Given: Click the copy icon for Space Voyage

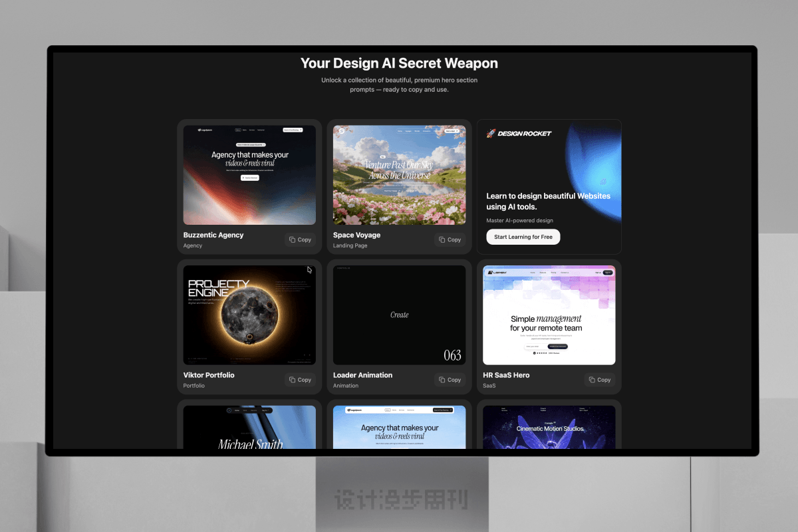Looking at the screenshot, I should click(x=442, y=240).
